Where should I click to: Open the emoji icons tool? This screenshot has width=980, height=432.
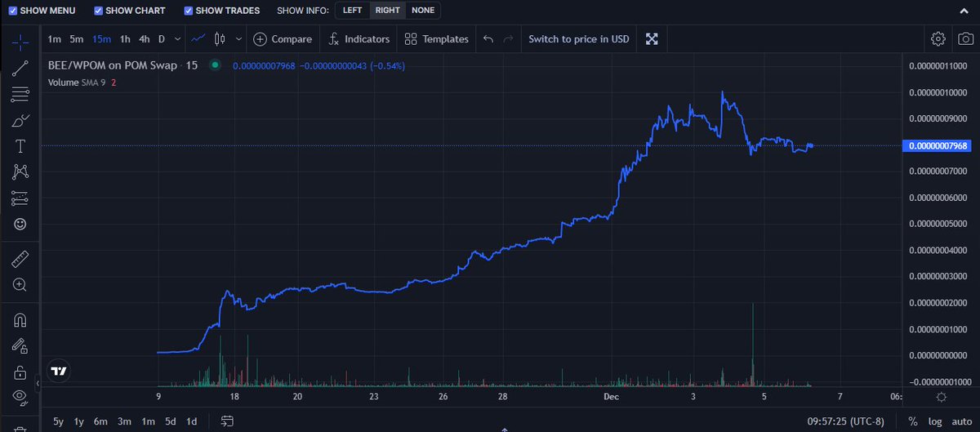tap(20, 224)
